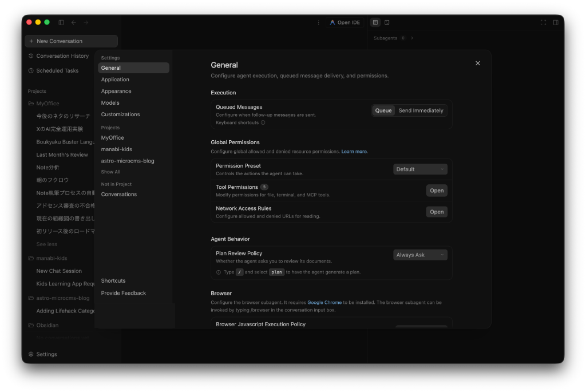Image resolution: width=586 pixels, height=392 pixels.
Task: Open Settings at bottom of sidebar
Action: click(x=43, y=354)
